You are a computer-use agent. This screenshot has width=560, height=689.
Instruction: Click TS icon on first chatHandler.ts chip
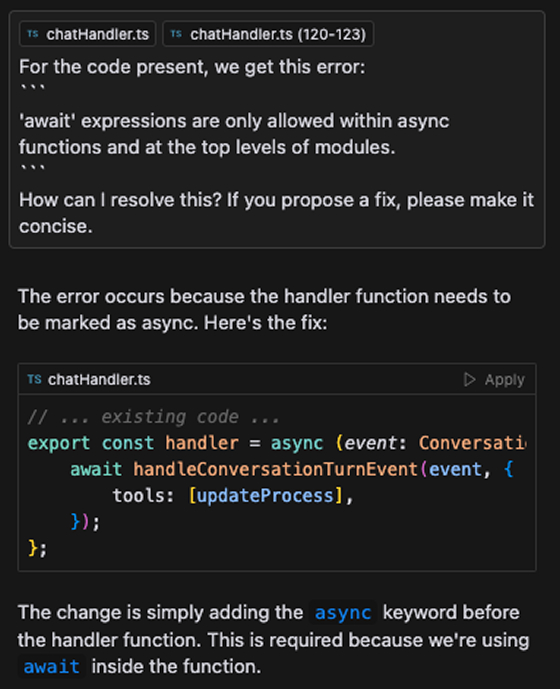click(33, 34)
